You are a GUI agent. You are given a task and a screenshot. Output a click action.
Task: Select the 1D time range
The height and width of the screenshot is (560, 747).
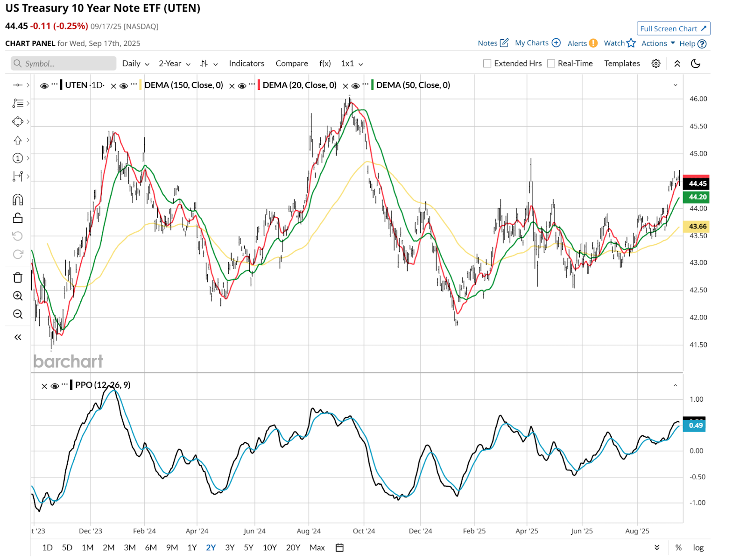coord(47,547)
